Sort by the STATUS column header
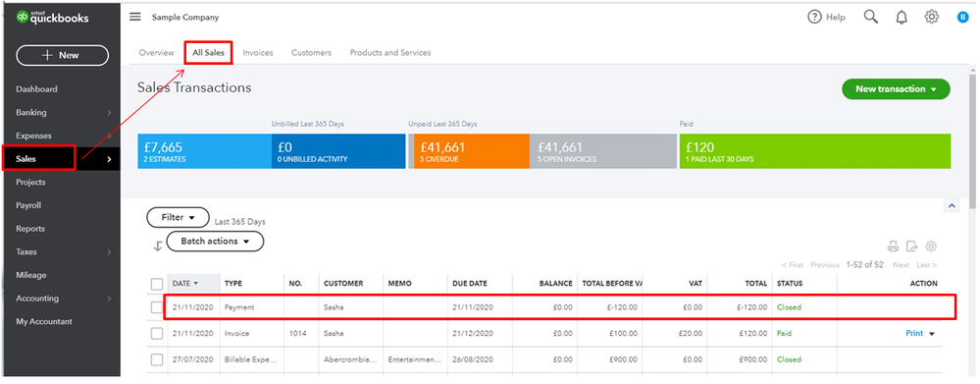Viewport: 980px width, 384px height. click(x=790, y=283)
